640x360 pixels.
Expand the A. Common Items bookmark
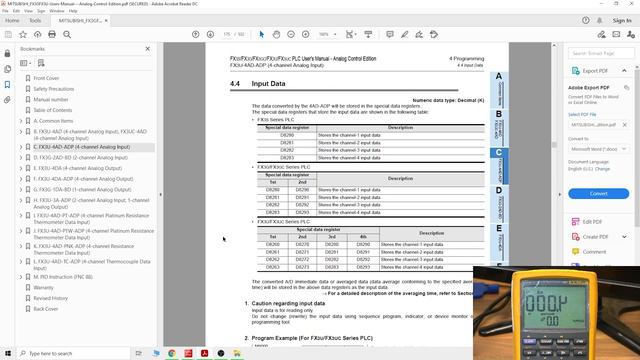tap(21, 121)
